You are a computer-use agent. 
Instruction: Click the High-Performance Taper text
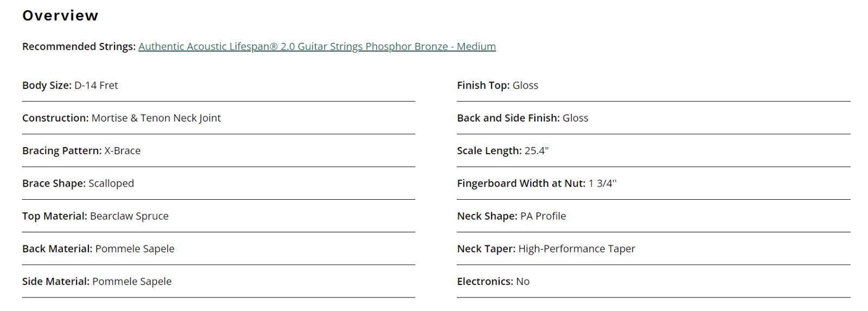(x=577, y=249)
